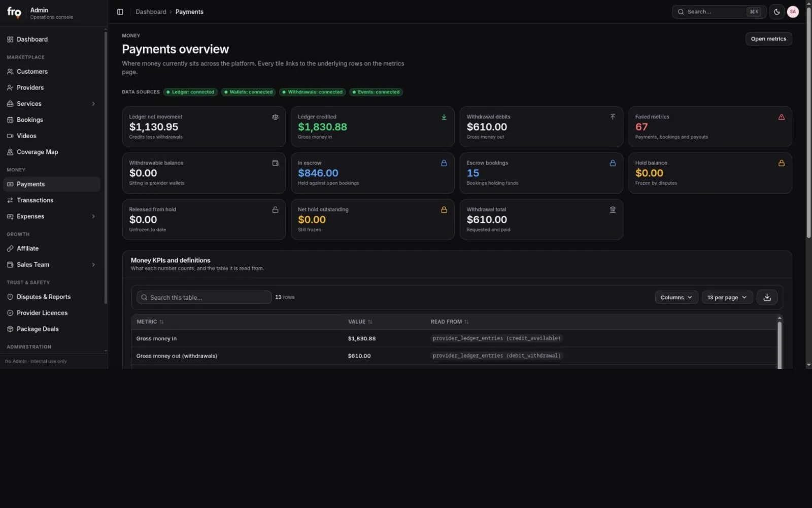
Task: Click the $1,830.88 value in Gross money in row
Action: pyautogui.click(x=362, y=338)
